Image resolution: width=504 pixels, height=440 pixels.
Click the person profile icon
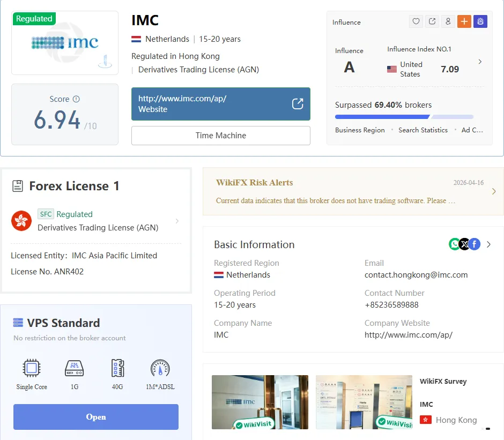[448, 21]
